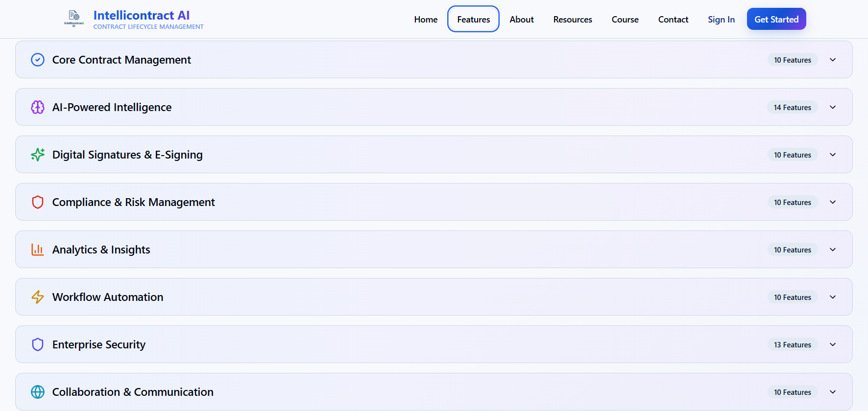
Task: Click the Analytics & Insights heading
Action: (101, 250)
